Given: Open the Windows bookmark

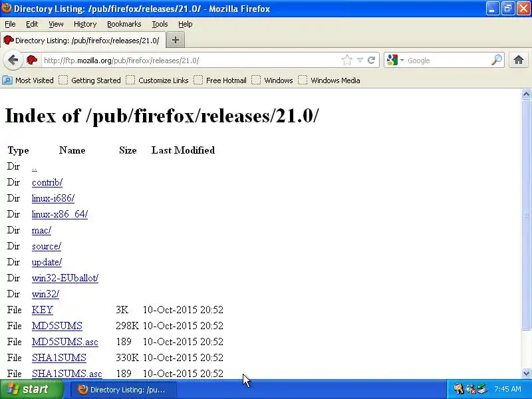Looking at the screenshot, I should (272, 80).
